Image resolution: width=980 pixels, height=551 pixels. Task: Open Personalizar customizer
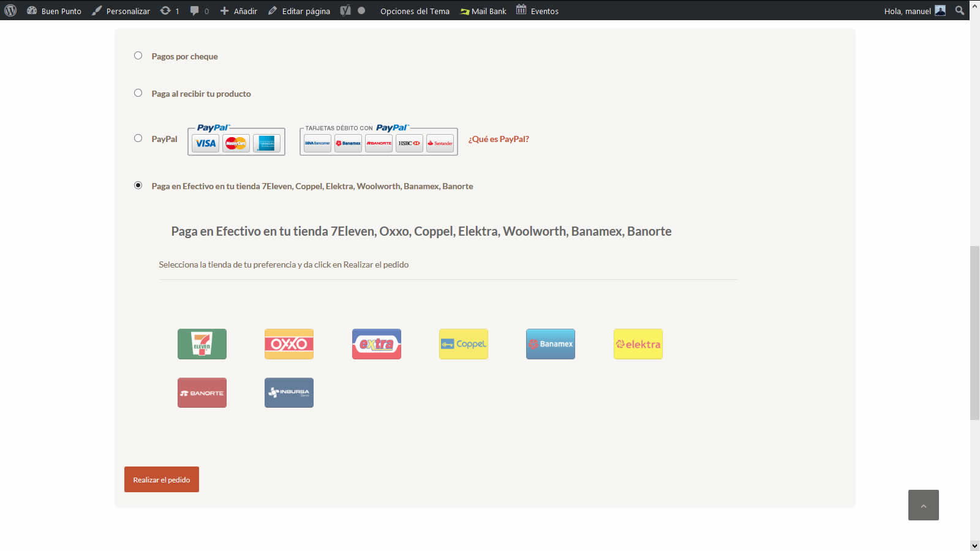[x=121, y=10]
